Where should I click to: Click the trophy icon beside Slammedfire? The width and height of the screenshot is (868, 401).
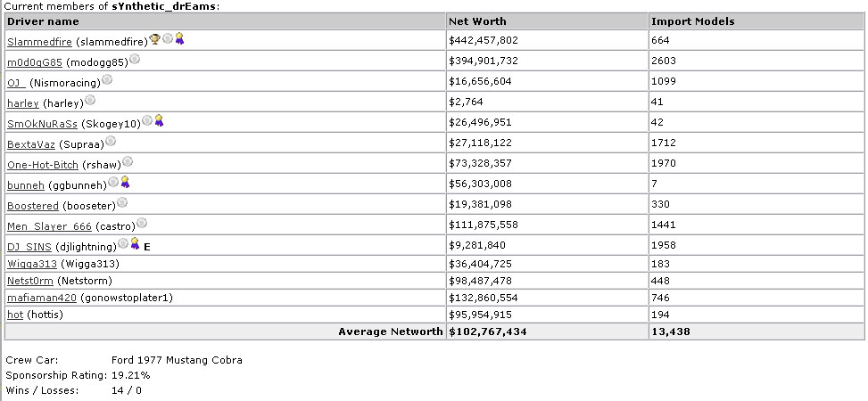(155, 38)
